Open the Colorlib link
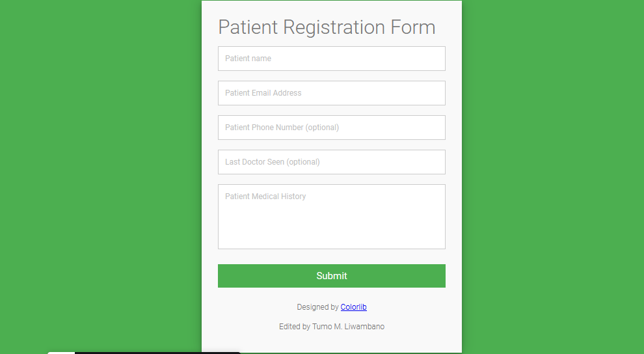This screenshot has height=354, width=644. click(x=354, y=306)
